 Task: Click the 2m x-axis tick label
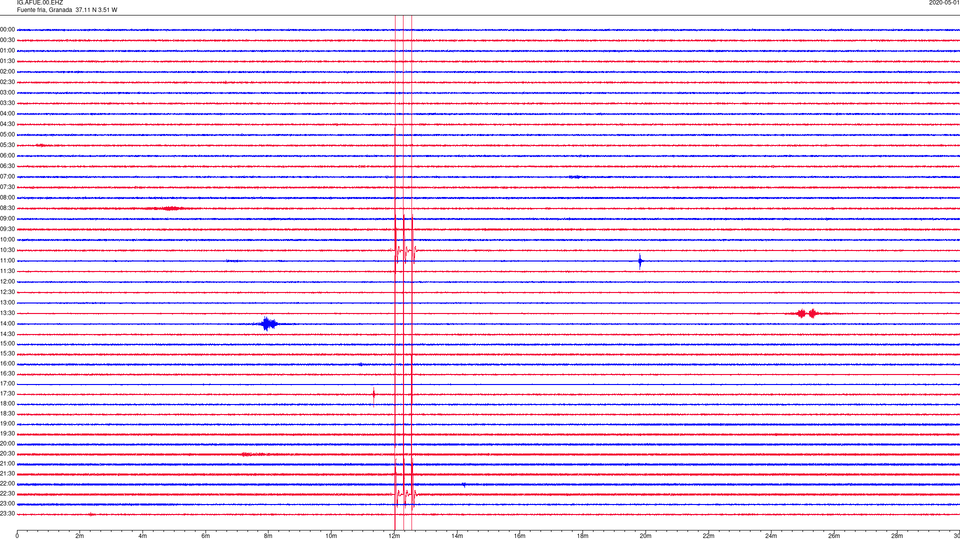[x=80, y=536]
